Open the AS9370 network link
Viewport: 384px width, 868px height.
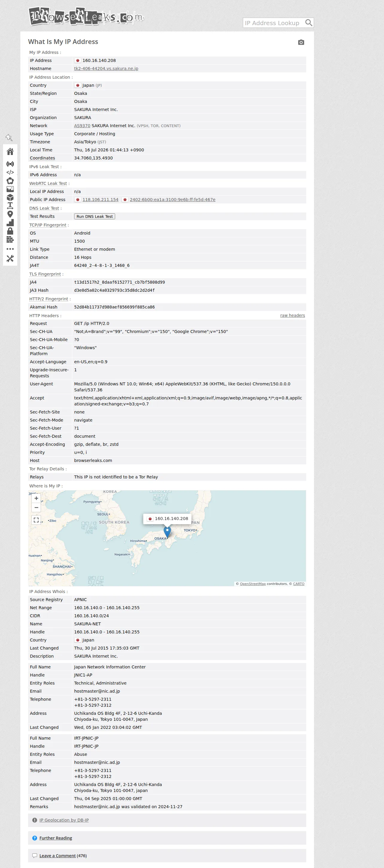(x=82, y=126)
